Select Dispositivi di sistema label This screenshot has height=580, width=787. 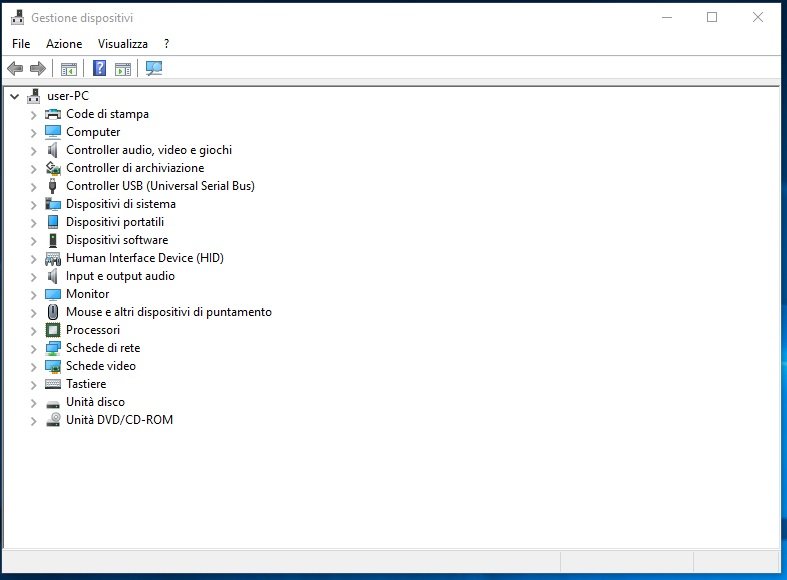point(121,204)
